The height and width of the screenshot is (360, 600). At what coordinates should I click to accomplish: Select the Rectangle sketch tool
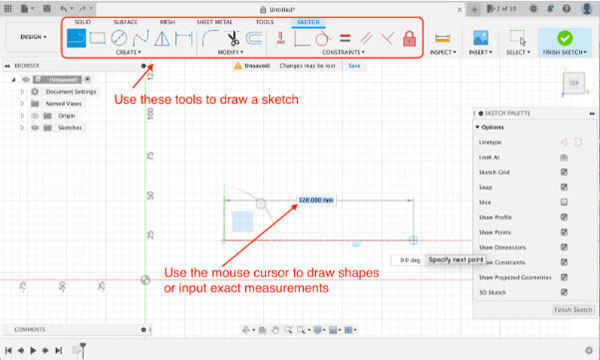click(97, 38)
